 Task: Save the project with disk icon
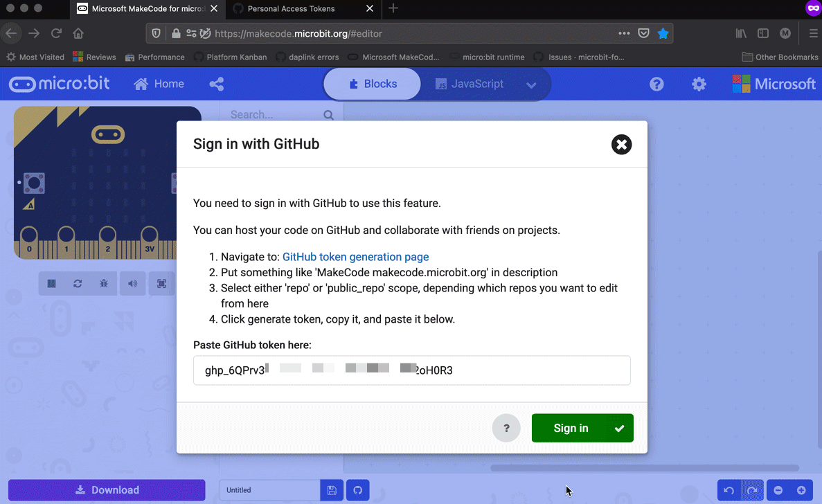pyautogui.click(x=332, y=490)
